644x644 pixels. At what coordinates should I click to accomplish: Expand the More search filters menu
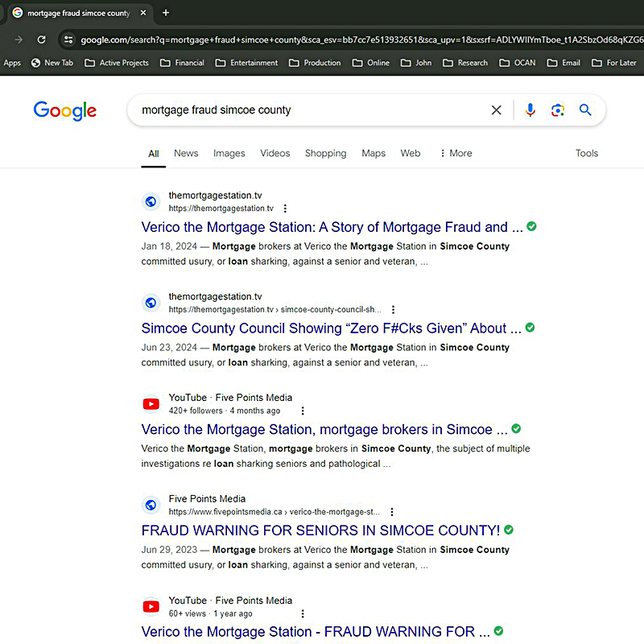456,153
